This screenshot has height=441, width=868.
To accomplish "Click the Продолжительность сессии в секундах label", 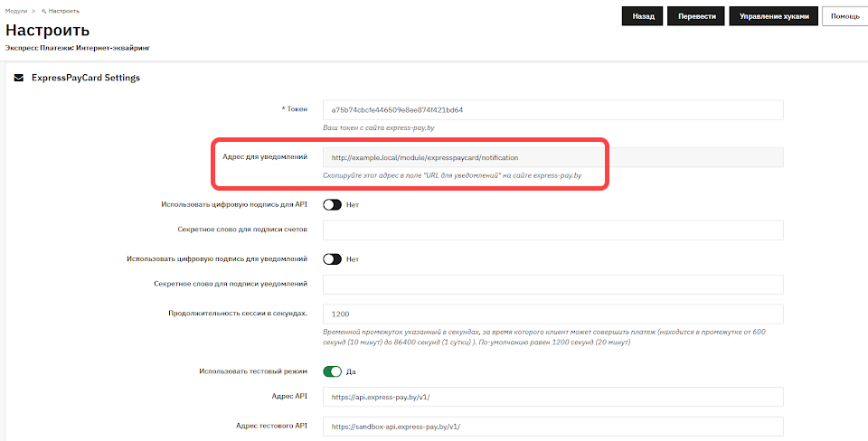I will [x=238, y=313].
